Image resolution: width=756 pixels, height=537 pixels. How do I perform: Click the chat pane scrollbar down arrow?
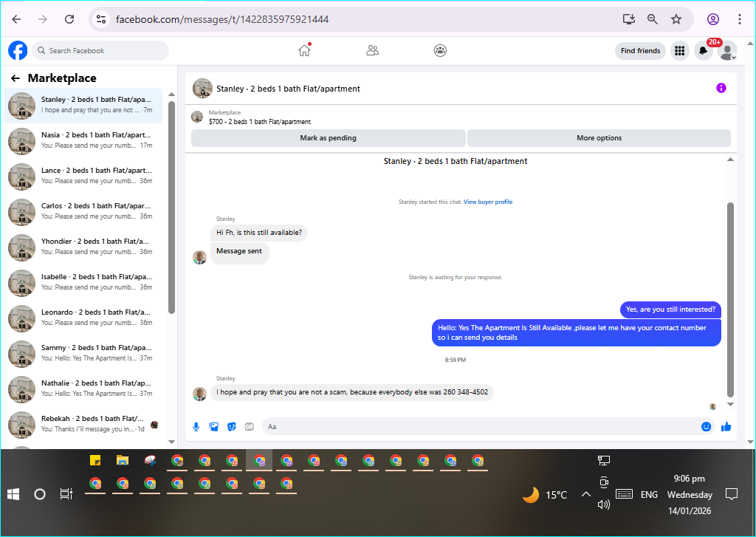[730, 404]
